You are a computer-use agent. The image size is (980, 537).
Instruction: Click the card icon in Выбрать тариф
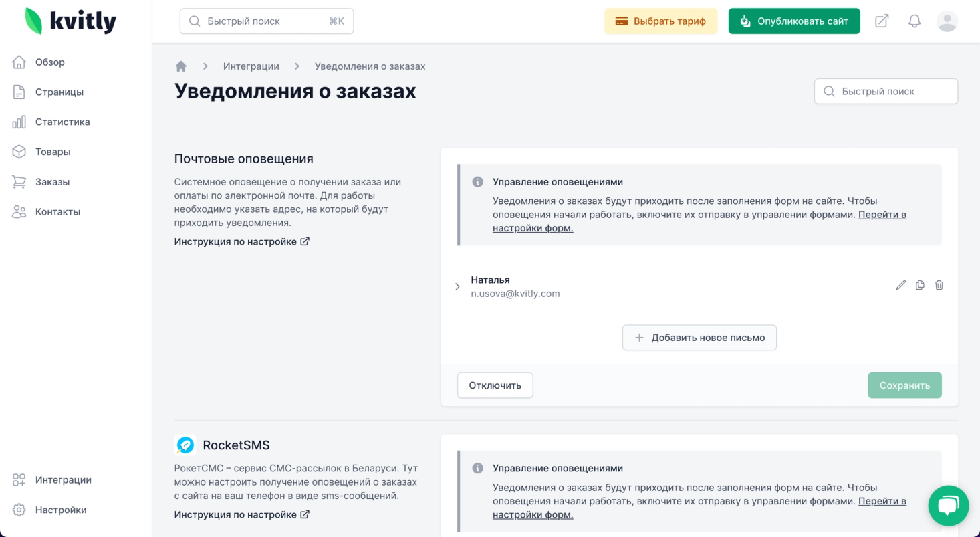(x=622, y=21)
